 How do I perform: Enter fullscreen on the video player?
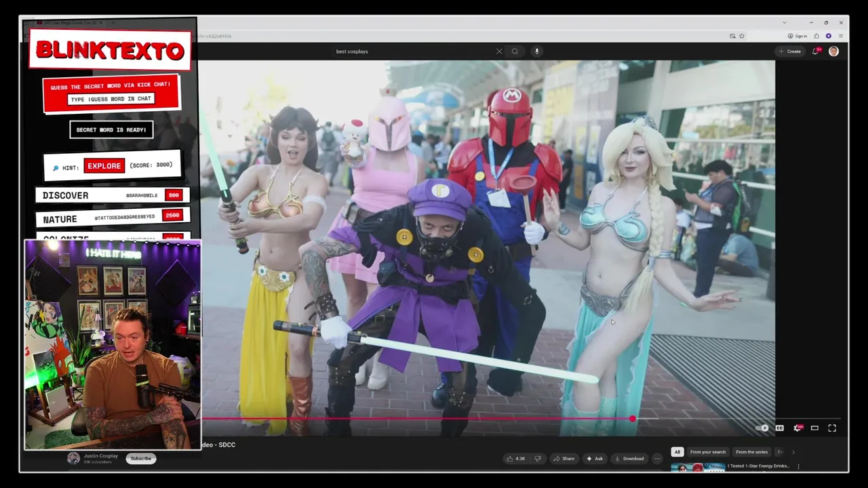coord(832,428)
